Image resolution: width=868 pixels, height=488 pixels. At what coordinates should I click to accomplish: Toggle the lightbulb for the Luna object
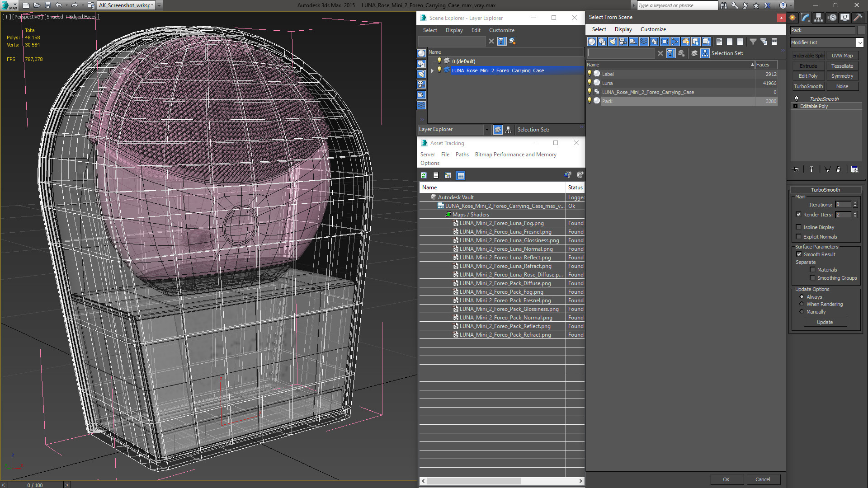[x=590, y=83]
